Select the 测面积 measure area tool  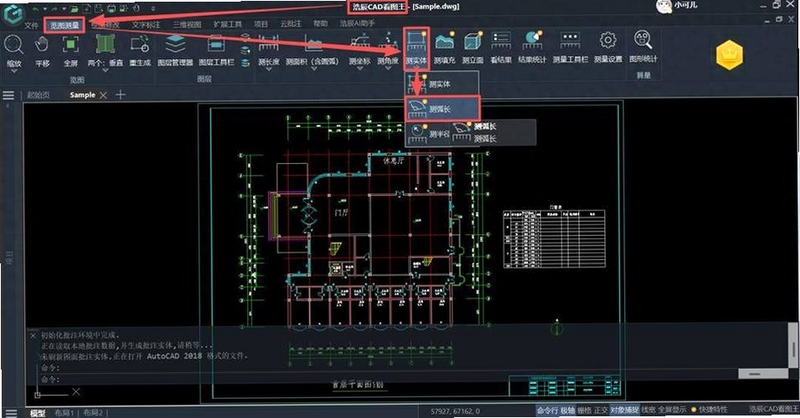tap(312, 50)
